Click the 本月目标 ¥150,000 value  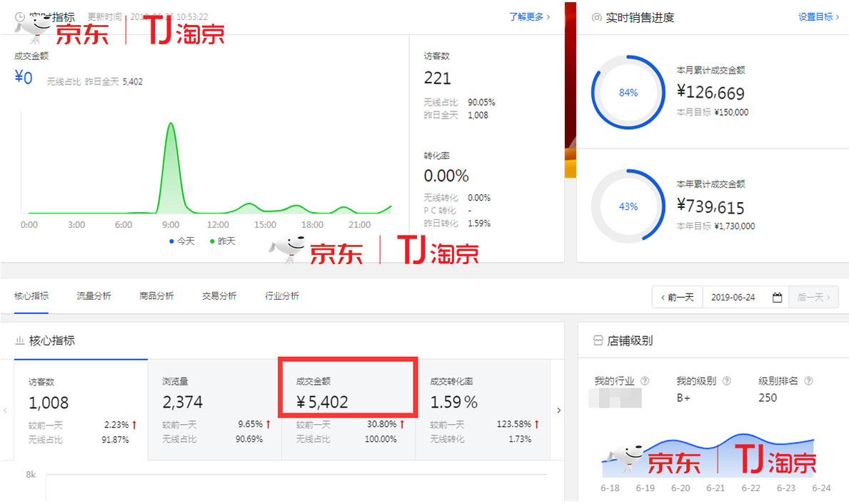[x=731, y=112]
